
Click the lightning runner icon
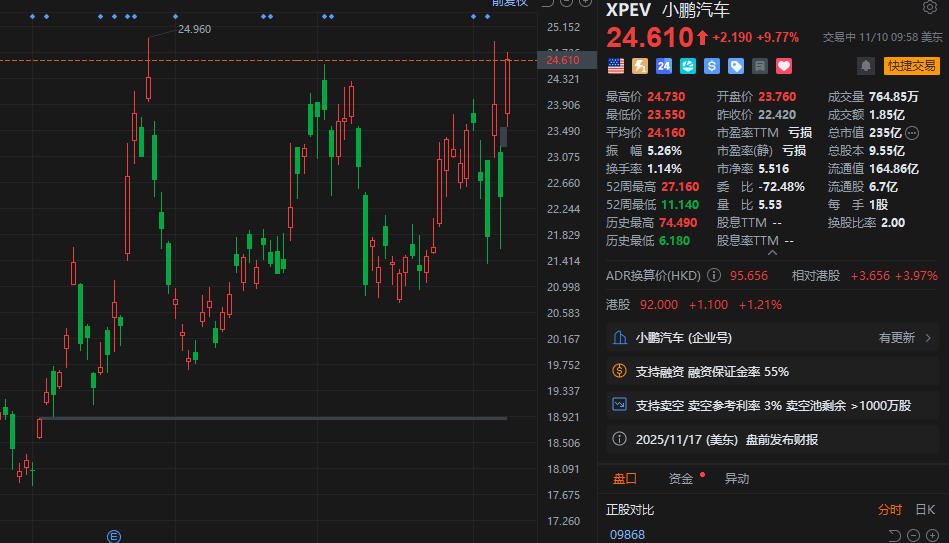click(639, 66)
